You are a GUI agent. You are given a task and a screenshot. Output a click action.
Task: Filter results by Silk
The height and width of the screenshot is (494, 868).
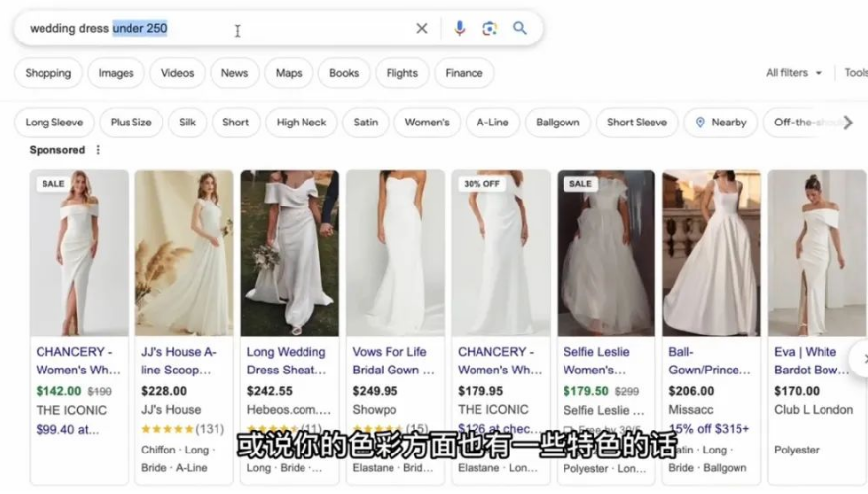pos(187,123)
